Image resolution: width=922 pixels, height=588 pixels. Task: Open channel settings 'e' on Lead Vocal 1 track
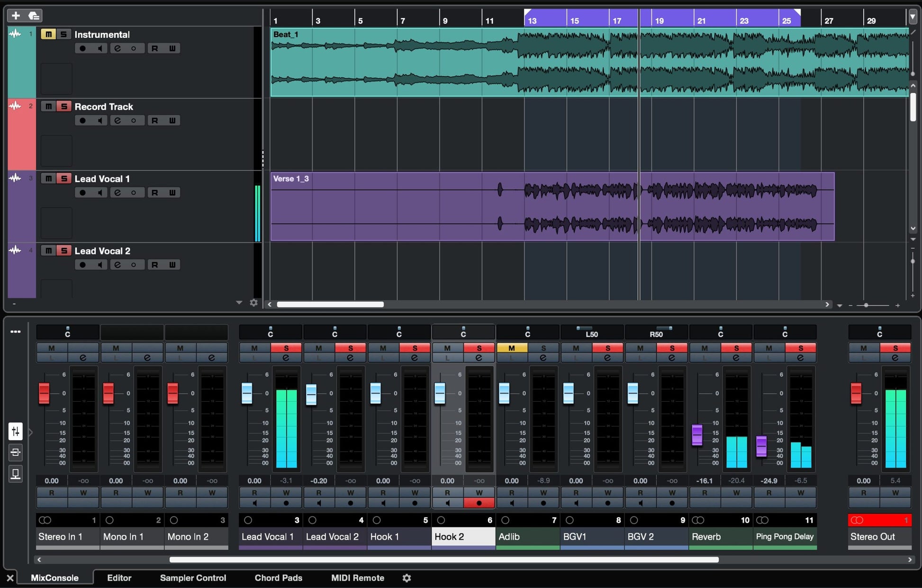(x=118, y=192)
